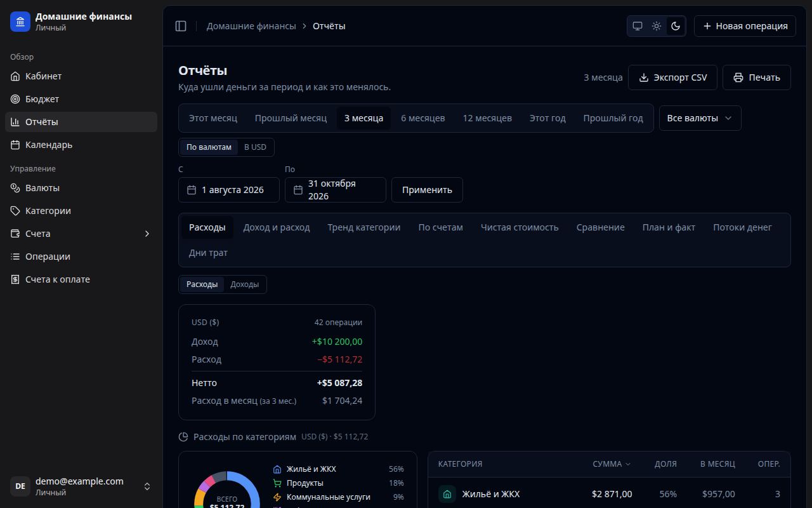Click the Доля column header
This screenshot has height=508, width=812.
665,464
